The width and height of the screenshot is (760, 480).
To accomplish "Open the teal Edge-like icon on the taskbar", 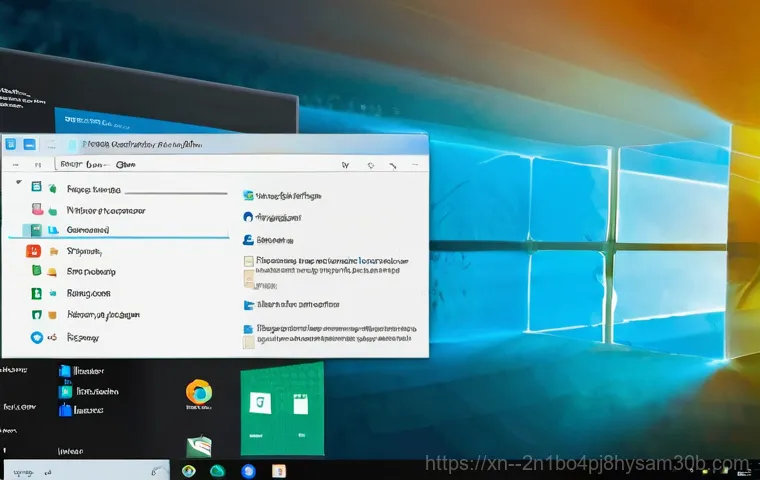I will 217,470.
